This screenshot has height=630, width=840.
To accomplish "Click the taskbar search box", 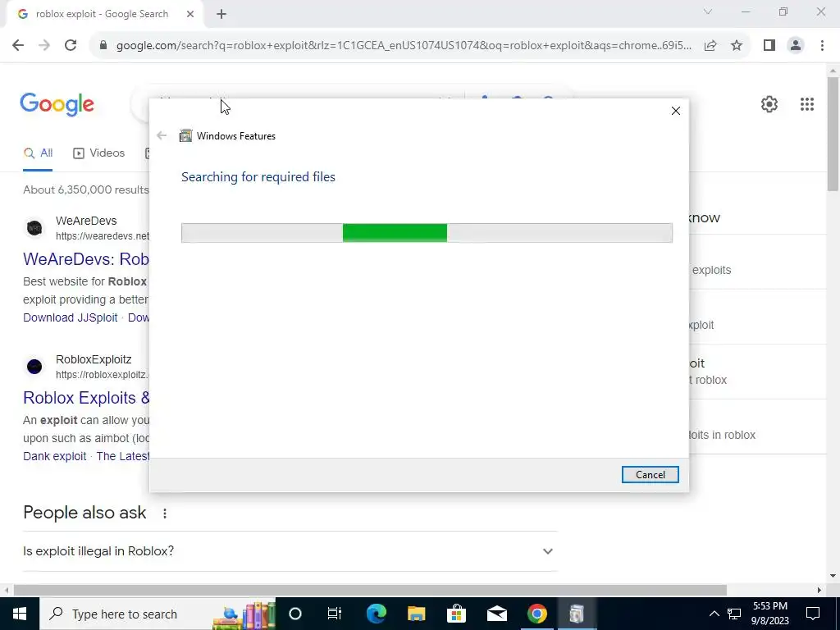I will click(158, 614).
